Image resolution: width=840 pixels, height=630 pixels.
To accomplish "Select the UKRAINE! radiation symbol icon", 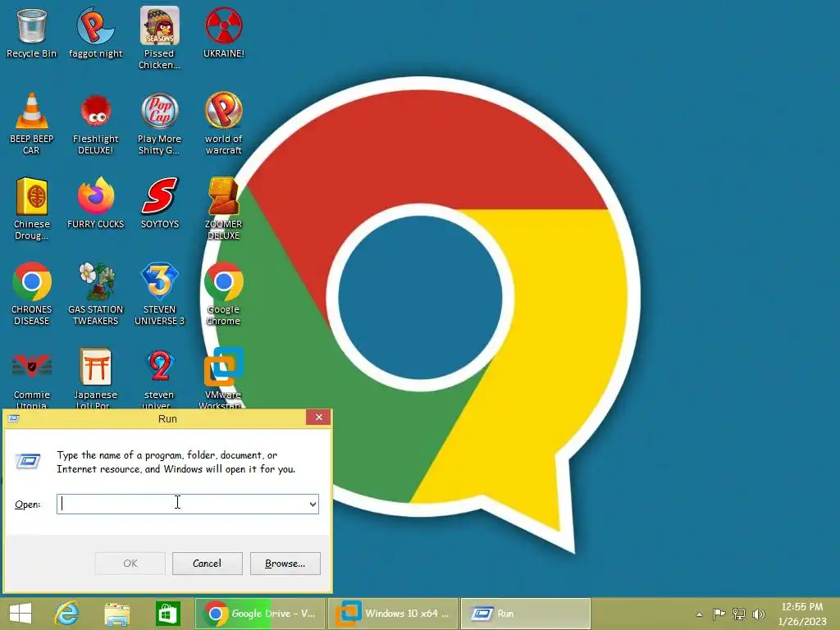I will (x=223, y=33).
